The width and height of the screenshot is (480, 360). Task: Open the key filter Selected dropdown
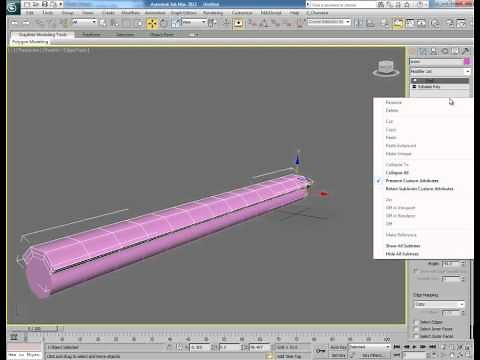click(x=369, y=347)
